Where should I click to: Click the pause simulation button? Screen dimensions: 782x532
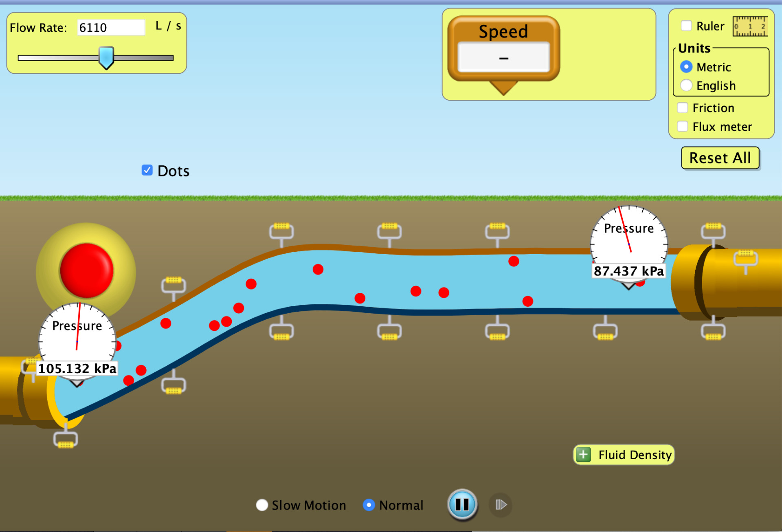click(x=462, y=504)
